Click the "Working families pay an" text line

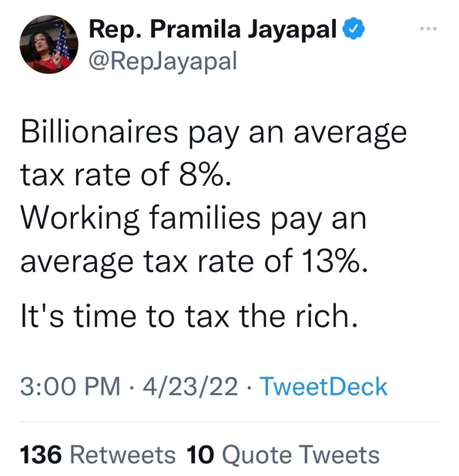point(193,218)
